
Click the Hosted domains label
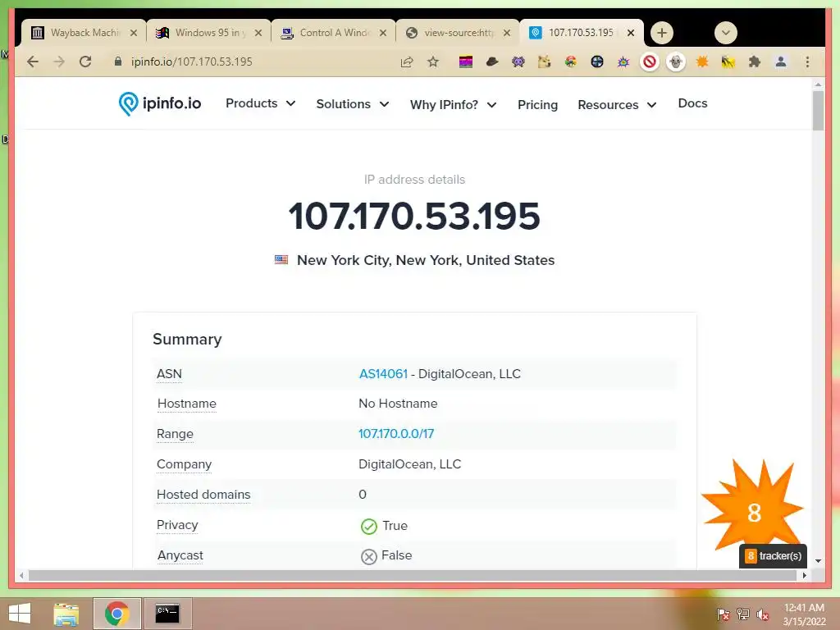click(203, 495)
